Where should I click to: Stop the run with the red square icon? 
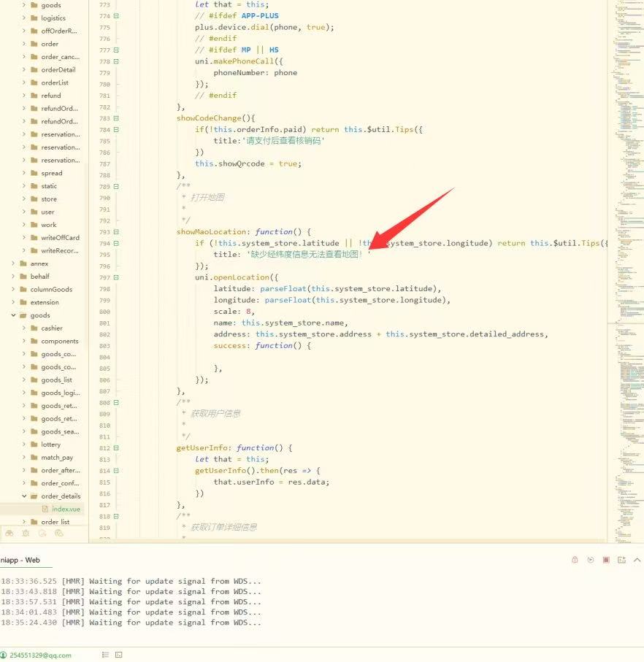tap(606, 560)
